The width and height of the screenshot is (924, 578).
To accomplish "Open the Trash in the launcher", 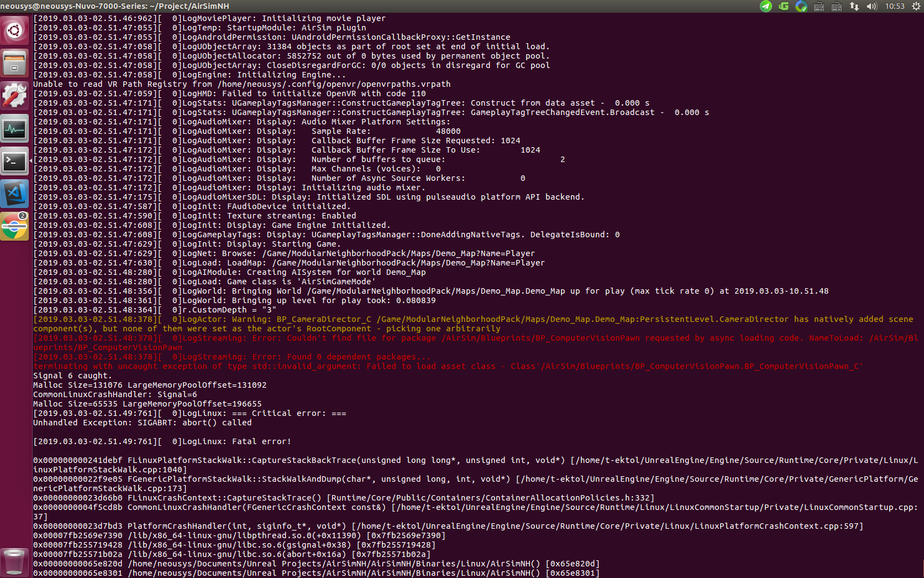I will point(14,561).
